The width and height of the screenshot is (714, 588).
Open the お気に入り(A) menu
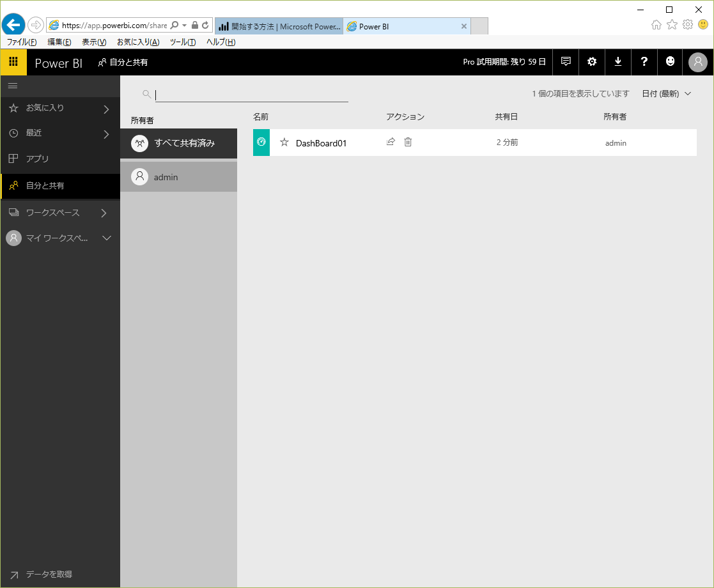tap(138, 42)
